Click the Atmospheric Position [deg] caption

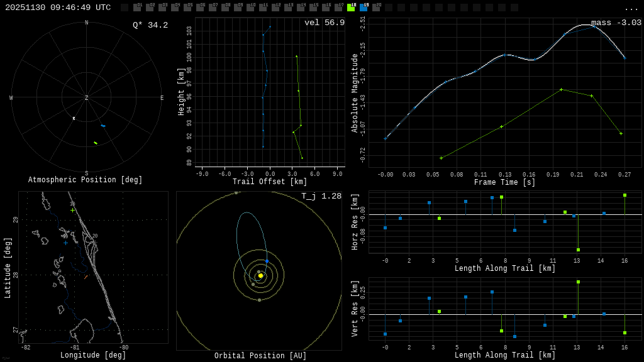pos(86,180)
